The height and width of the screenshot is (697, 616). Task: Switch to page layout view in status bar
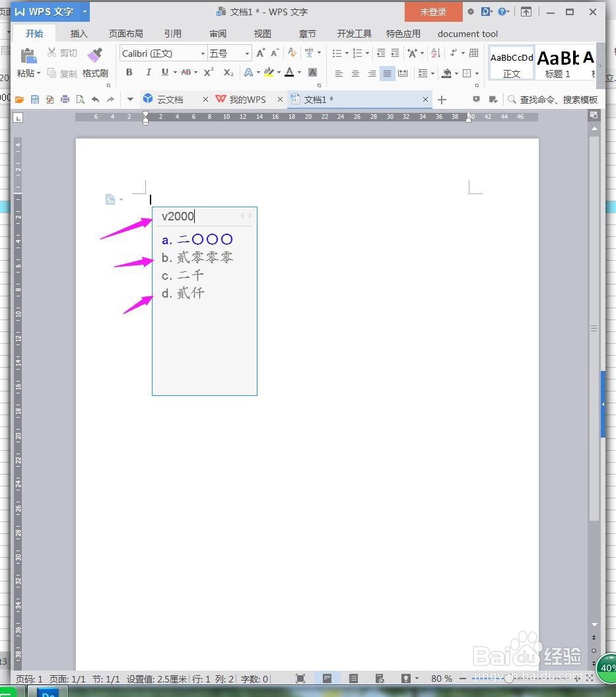click(327, 679)
